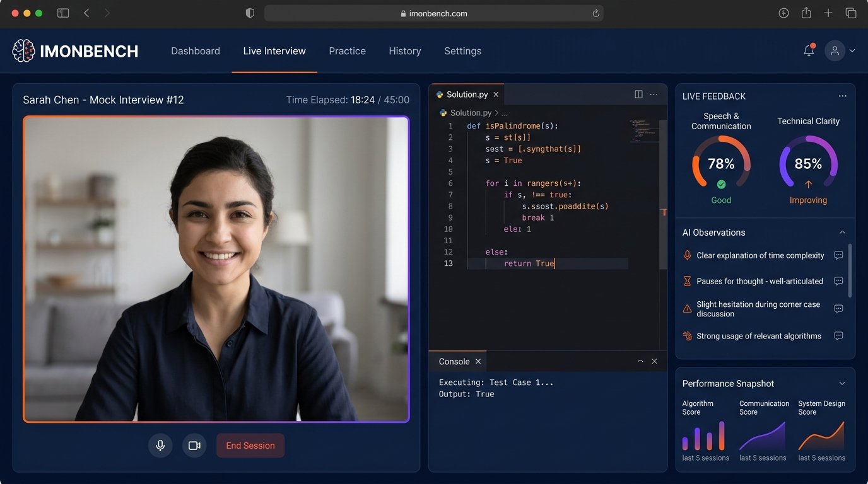The image size is (868, 484).
Task: Show the browser tab overview
Action: pos(851,13)
